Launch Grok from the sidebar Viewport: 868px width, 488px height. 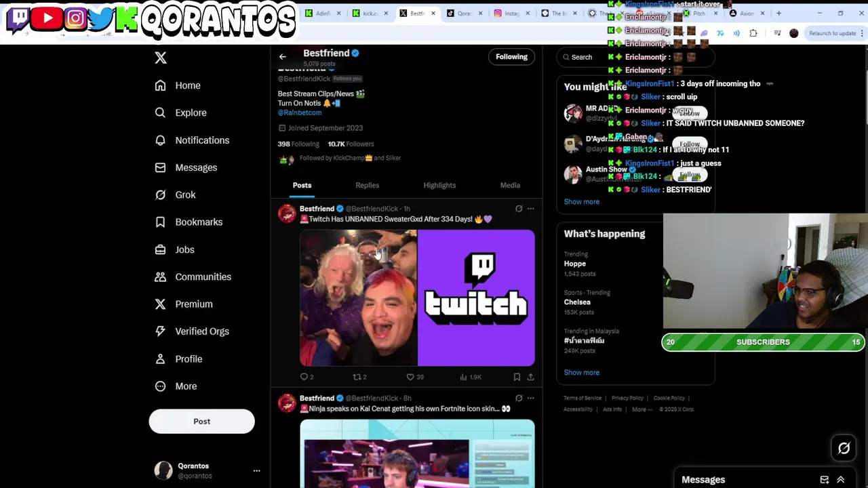pos(175,195)
